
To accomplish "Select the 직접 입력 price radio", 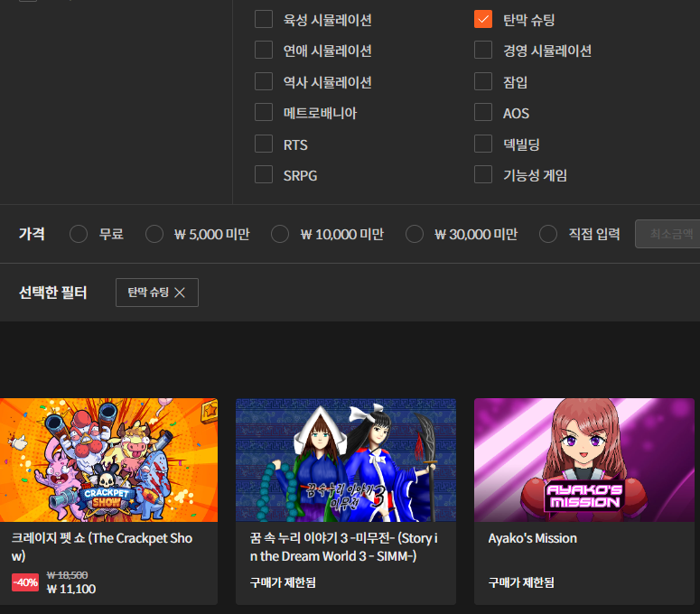I will [548, 235].
